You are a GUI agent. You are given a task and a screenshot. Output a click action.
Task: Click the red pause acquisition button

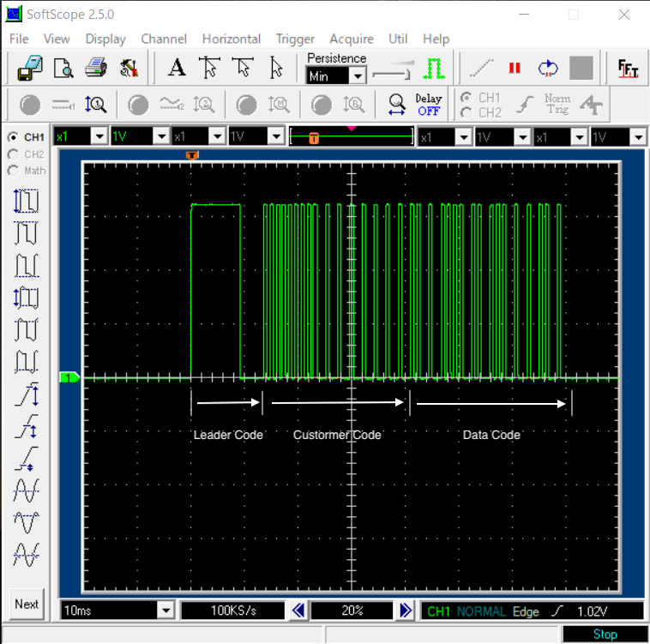click(515, 69)
